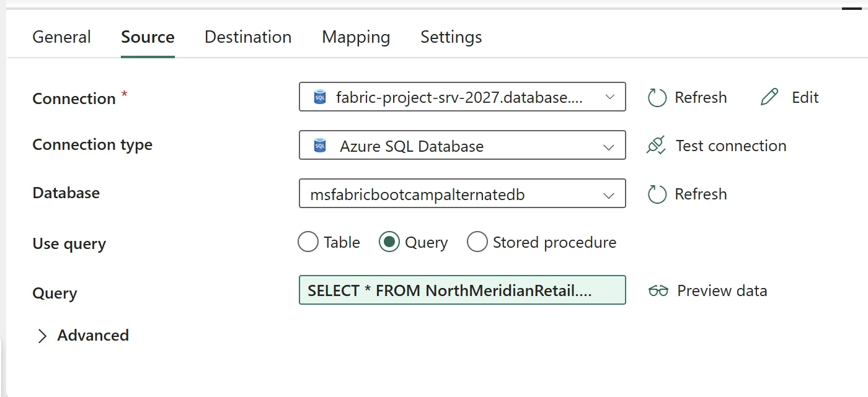Click the Connection type label
This screenshot has width=868, height=397.
[92, 145]
